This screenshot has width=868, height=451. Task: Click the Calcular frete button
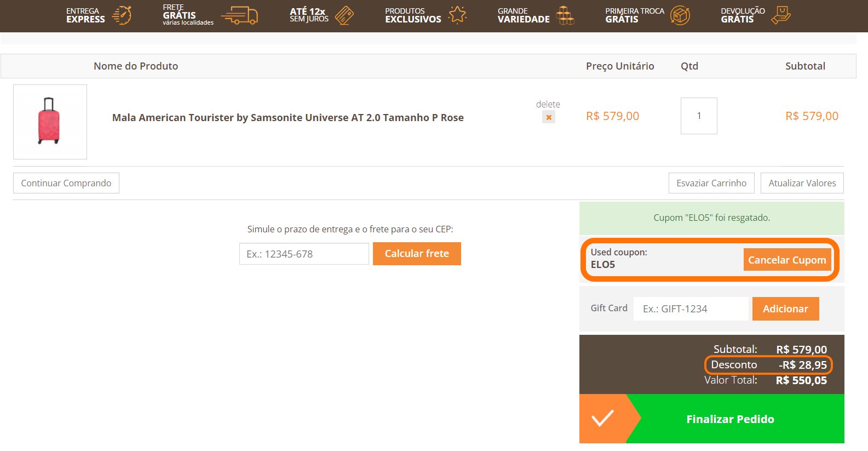(417, 254)
